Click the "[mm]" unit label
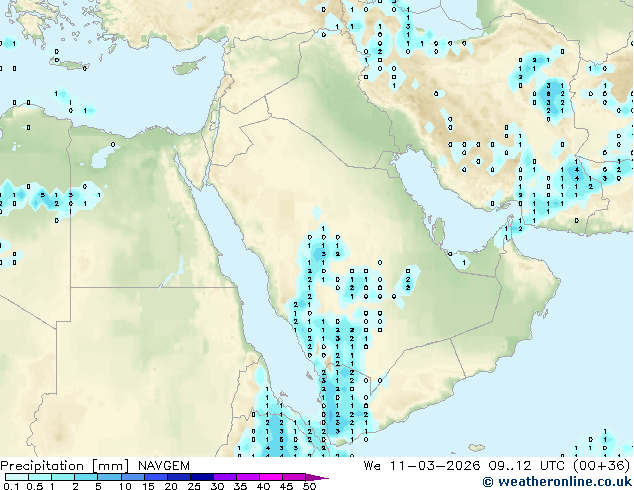Screen dimensions: 634x490 pyautogui.click(x=111, y=466)
